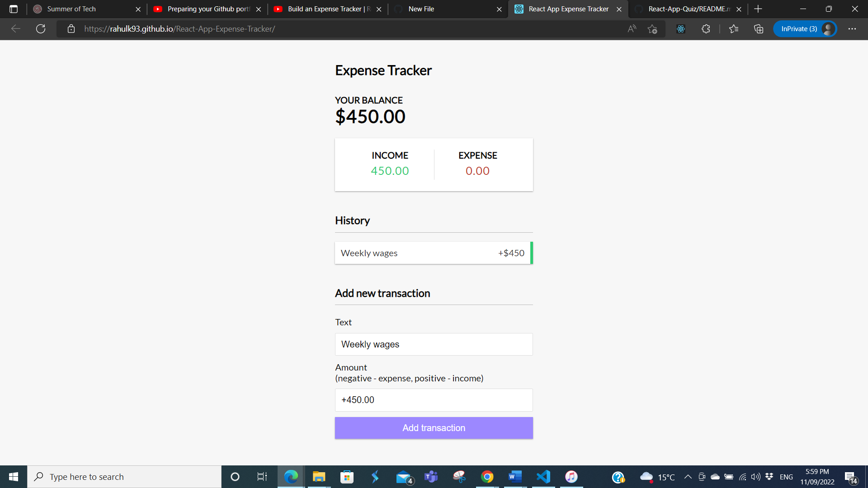The image size is (868, 488).
Task: Go back to the previous page
Action: (15, 28)
